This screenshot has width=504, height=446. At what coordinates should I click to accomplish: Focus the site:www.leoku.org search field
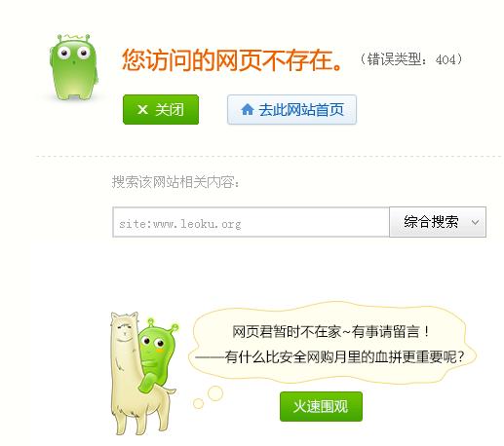[x=251, y=222]
